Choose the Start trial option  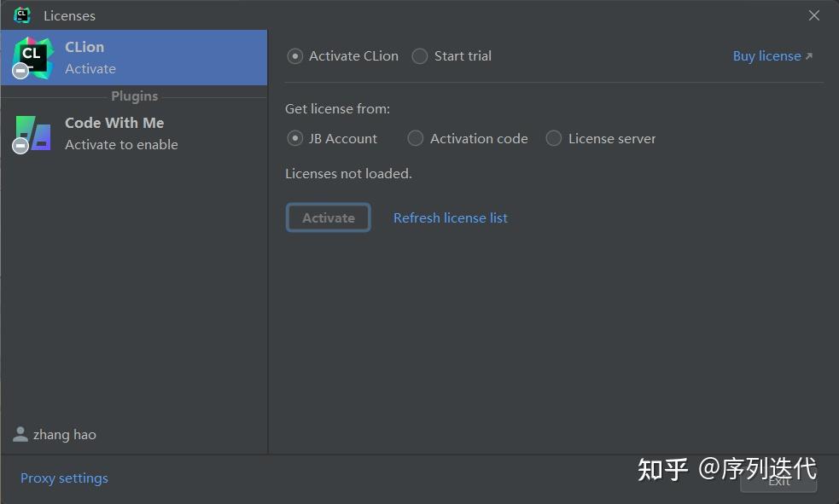tap(420, 55)
